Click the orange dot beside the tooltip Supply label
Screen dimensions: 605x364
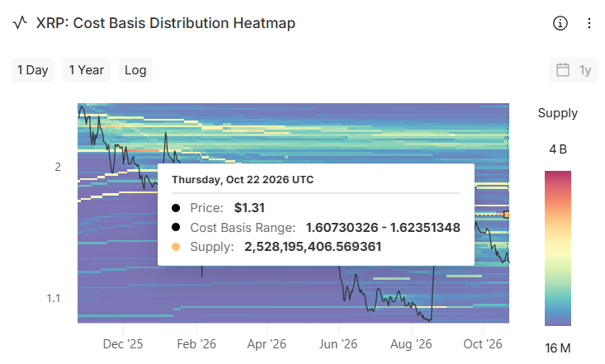[x=176, y=247]
